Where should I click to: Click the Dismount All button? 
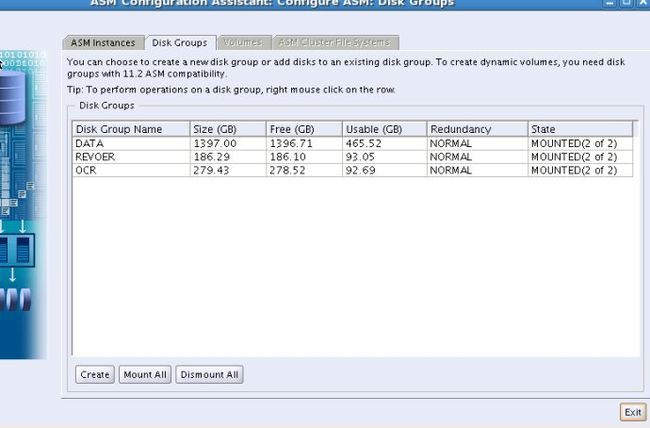(209, 374)
